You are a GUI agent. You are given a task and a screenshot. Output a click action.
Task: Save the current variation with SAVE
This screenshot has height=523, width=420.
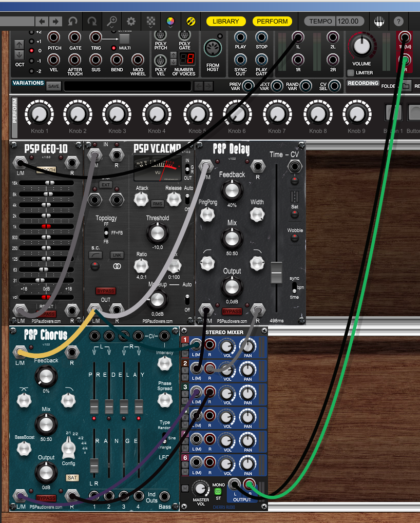(x=53, y=86)
